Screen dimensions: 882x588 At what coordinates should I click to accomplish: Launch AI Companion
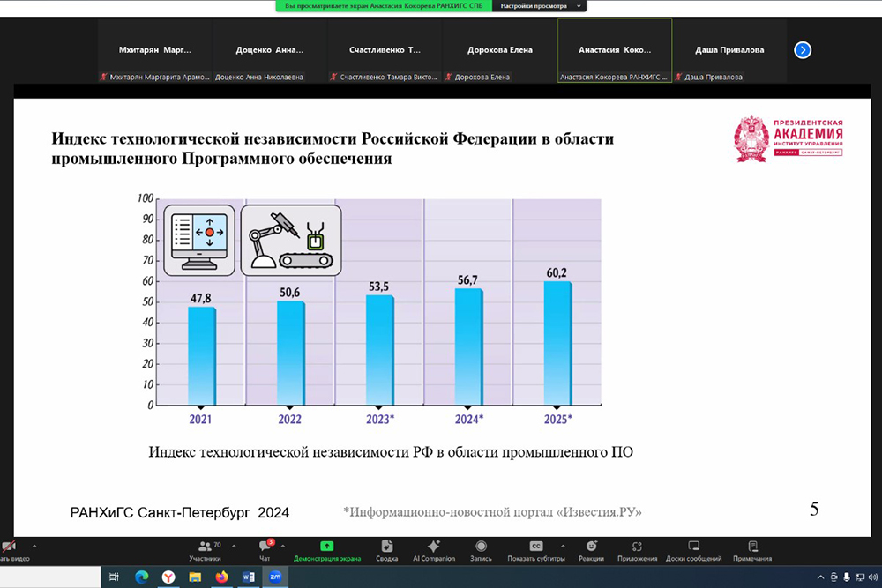point(434,551)
